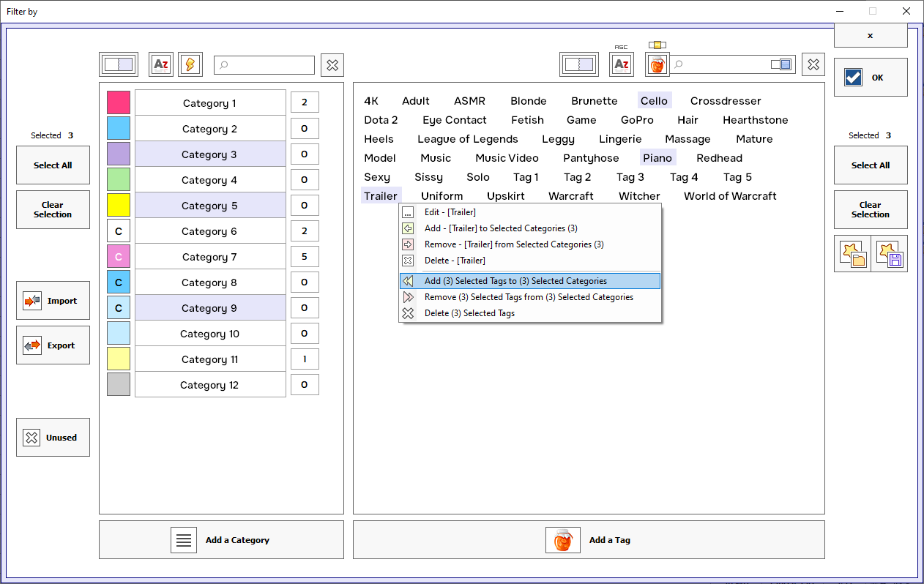Click the lightning bolt icon above categories
The height and width of the screenshot is (584, 924).
(x=190, y=64)
